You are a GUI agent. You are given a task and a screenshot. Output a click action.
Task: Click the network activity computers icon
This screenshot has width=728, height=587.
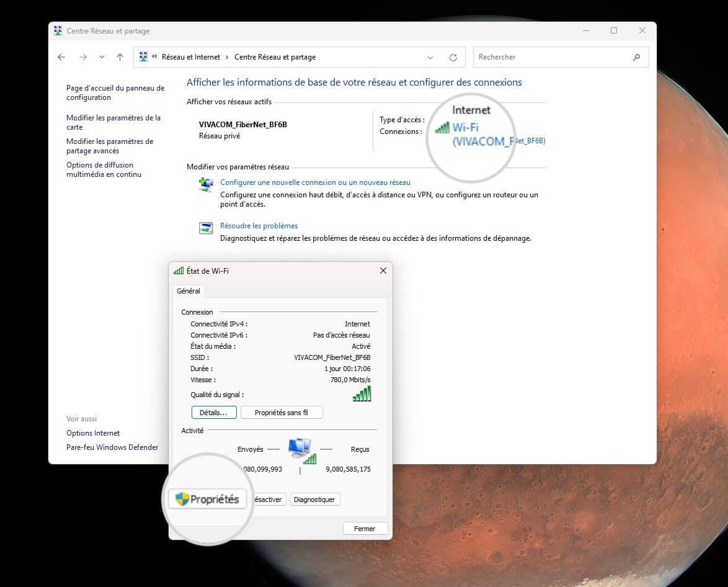point(302,450)
